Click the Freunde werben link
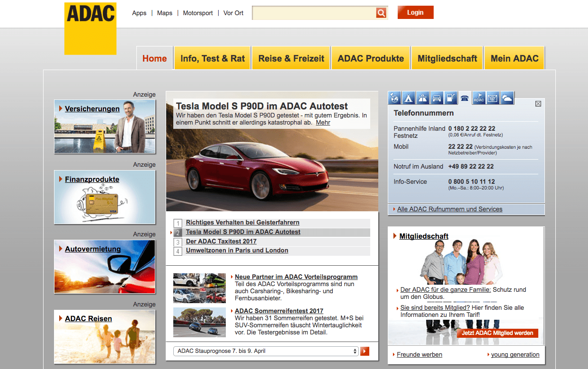The width and height of the screenshot is (588, 369). coord(419,354)
